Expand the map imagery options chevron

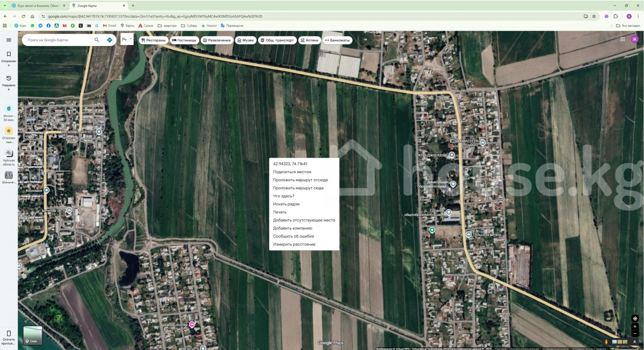tap(635, 342)
